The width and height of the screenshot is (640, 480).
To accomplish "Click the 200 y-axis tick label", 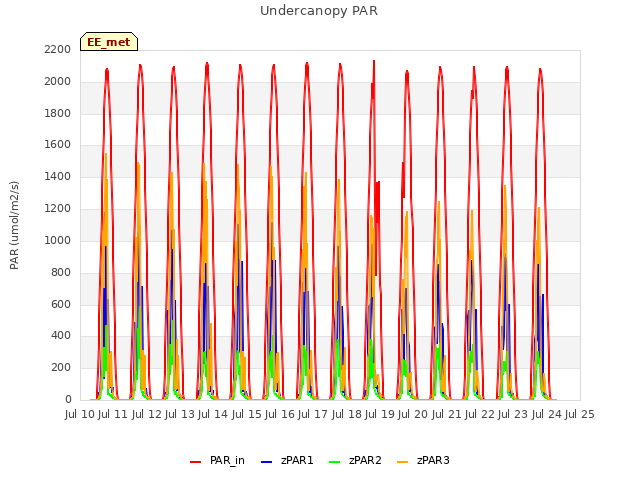I will [x=61, y=368].
